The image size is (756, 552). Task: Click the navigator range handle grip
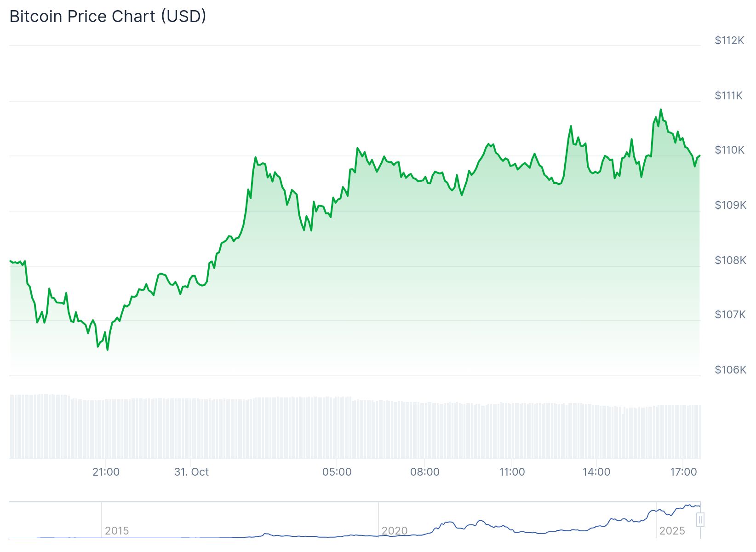coord(700,520)
